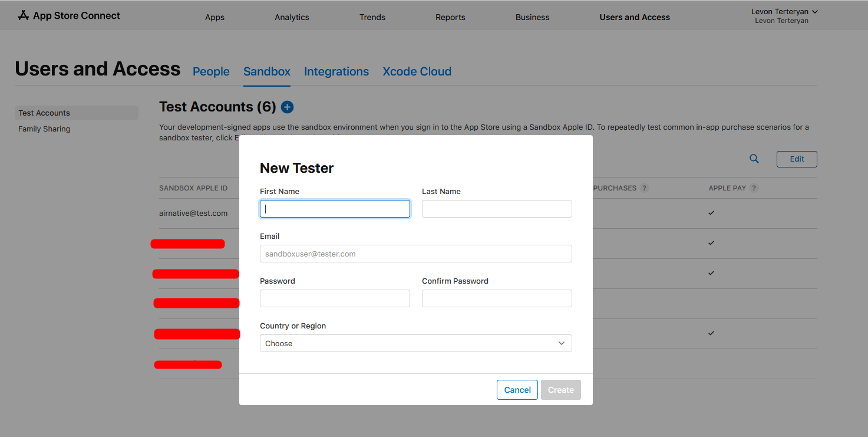Switch to the Xcode Cloud tab
Screen dimensions: 868x437
point(417,71)
